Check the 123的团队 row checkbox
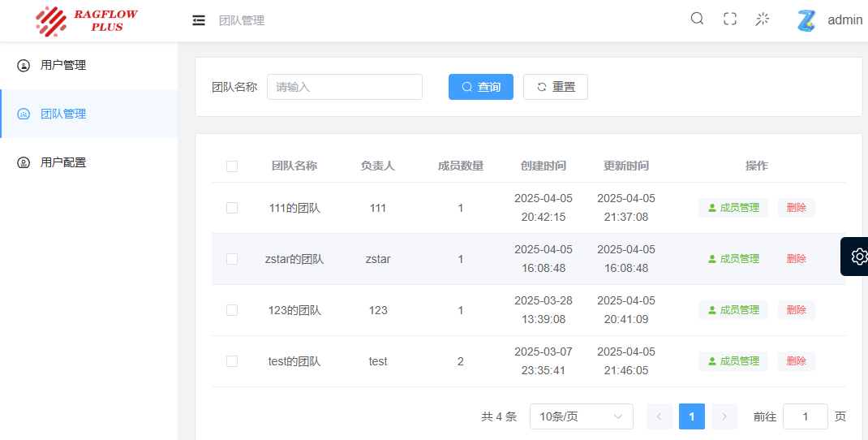 [x=232, y=310]
